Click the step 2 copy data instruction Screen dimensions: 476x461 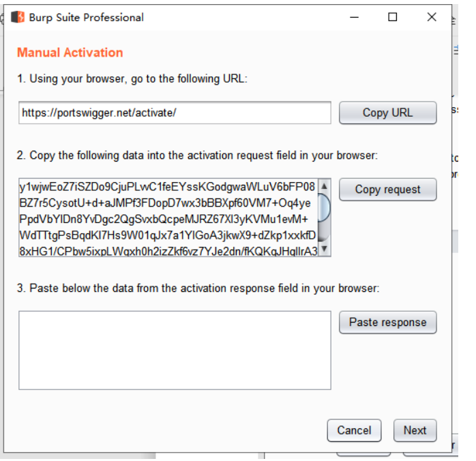pos(198,155)
